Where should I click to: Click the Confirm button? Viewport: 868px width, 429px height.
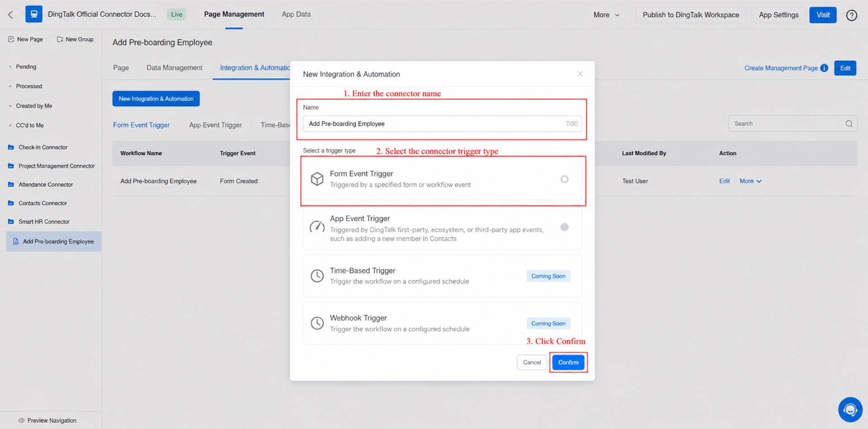(x=568, y=362)
